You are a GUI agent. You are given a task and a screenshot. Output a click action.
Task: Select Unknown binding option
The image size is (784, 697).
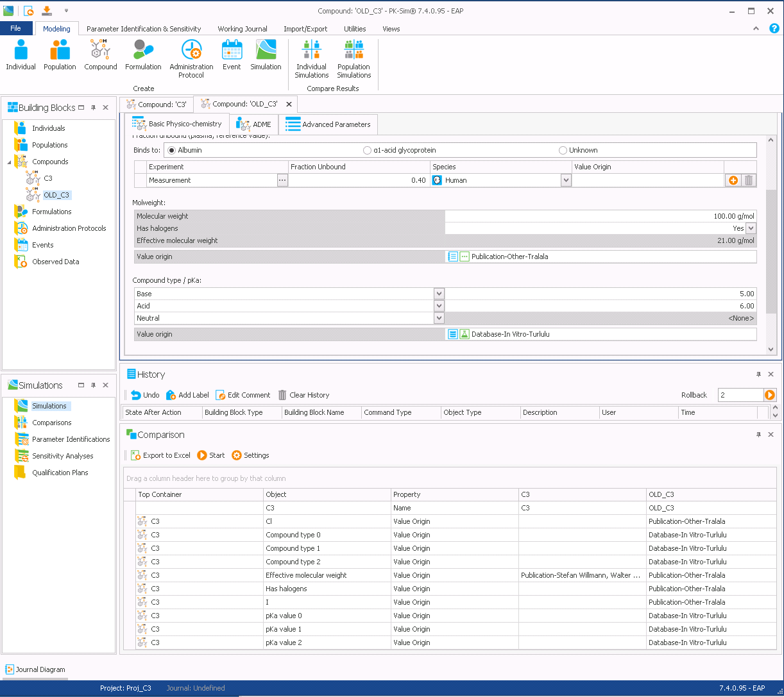(x=563, y=150)
